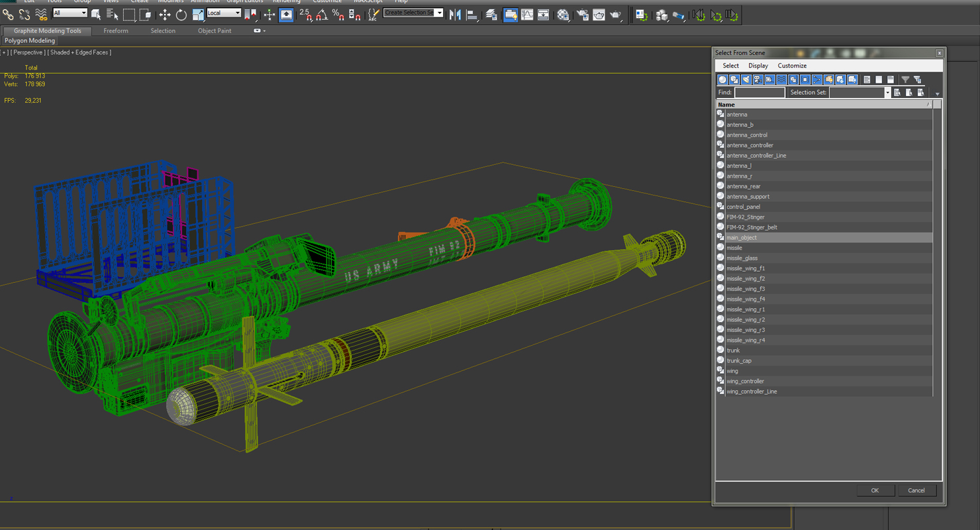Click the Select and Manipulate icon
Viewport: 980px width, 530px height.
click(269, 15)
